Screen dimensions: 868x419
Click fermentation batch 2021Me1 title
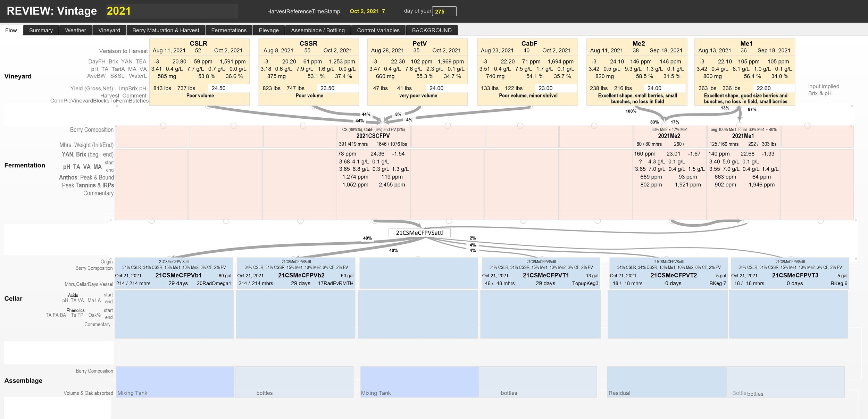click(743, 136)
